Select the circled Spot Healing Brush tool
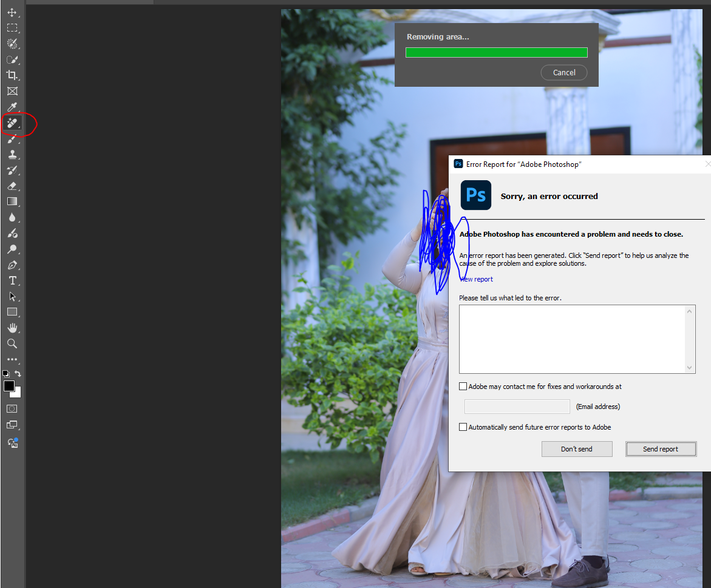Image resolution: width=711 pixels, height=588 pixels. pyautogui.click(x=12, y=123)
